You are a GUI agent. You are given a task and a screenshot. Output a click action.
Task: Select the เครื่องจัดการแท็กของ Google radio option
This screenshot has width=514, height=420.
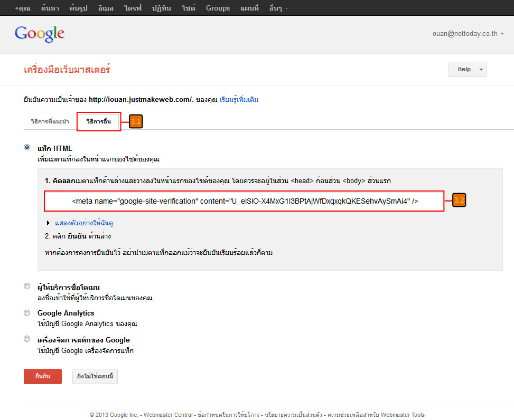pos(27,339)
